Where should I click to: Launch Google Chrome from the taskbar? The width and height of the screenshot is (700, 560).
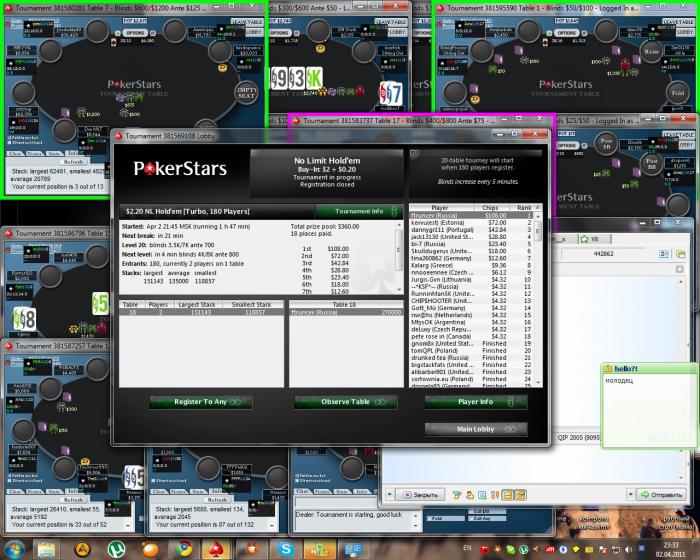coord(183,549)
